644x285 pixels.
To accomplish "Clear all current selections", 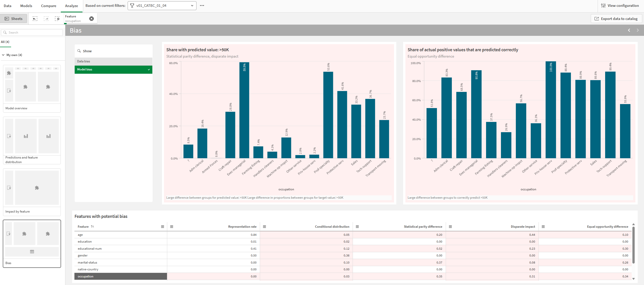I will tap(57, 18).
